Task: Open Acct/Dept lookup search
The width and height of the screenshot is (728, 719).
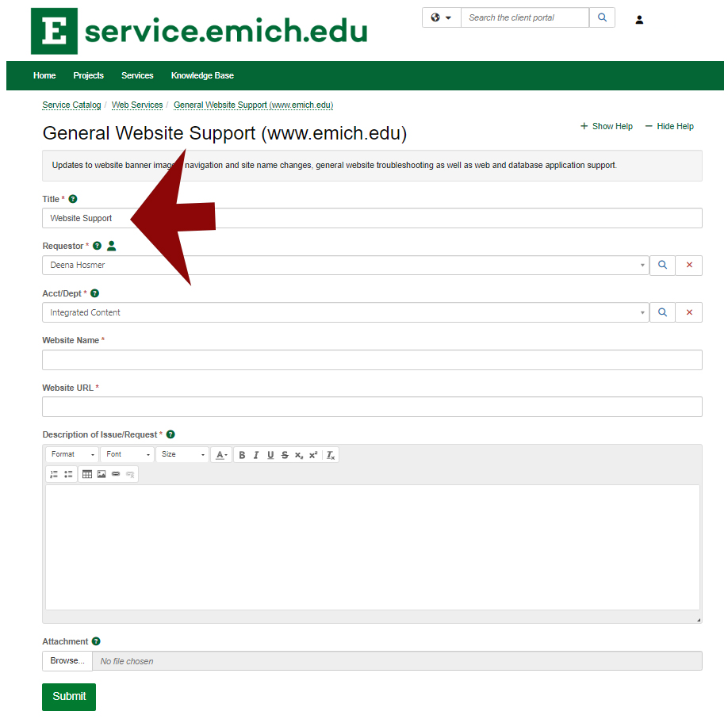Action: click(662, 312)
